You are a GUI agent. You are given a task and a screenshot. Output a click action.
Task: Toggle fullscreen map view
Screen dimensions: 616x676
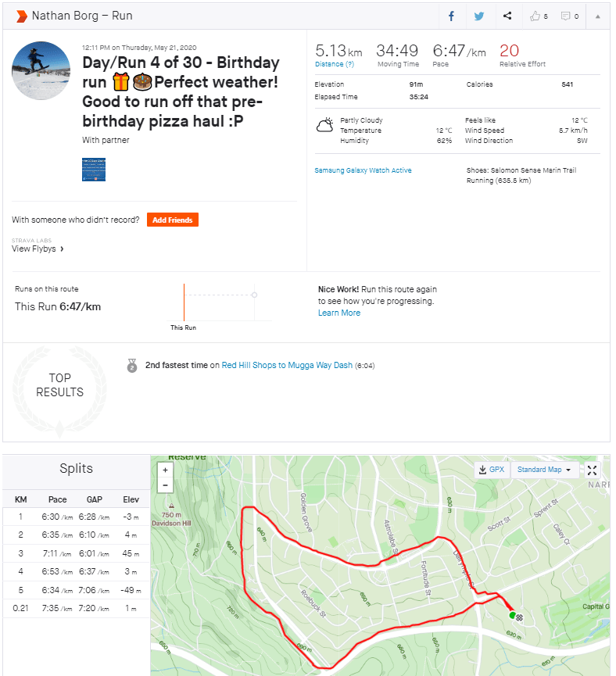[592, 470]
